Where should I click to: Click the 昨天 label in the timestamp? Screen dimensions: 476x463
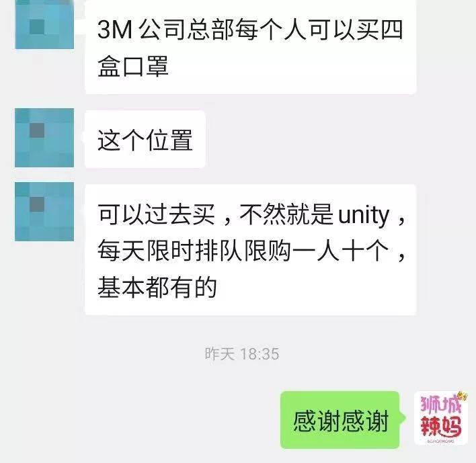(220, 354)
